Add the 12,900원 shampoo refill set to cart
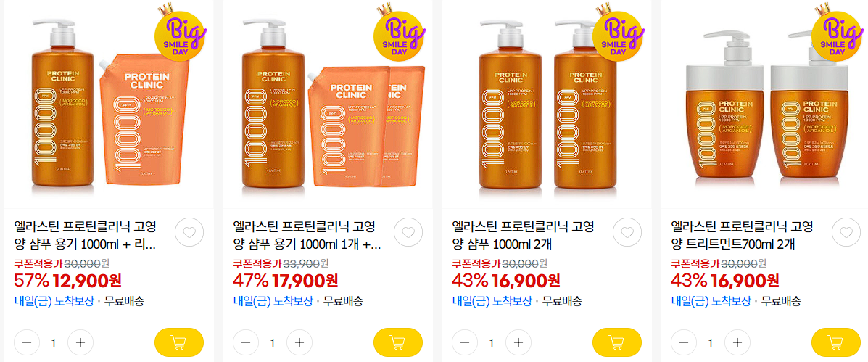 click(x=179, y=342)
